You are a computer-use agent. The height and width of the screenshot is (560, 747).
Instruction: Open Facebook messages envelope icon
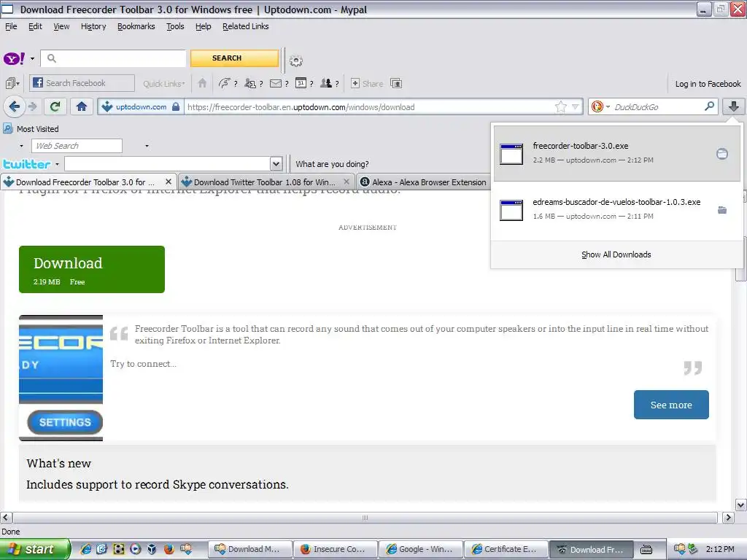[x=275, y=83]
